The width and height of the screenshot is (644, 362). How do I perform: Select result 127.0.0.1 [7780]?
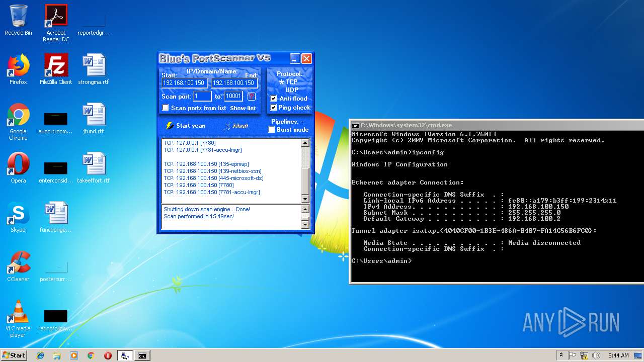(190, 143)
